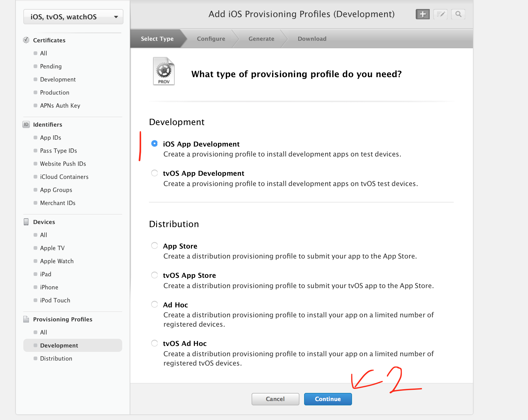
Task: Click the Certificates section icon
Action: 26,40
